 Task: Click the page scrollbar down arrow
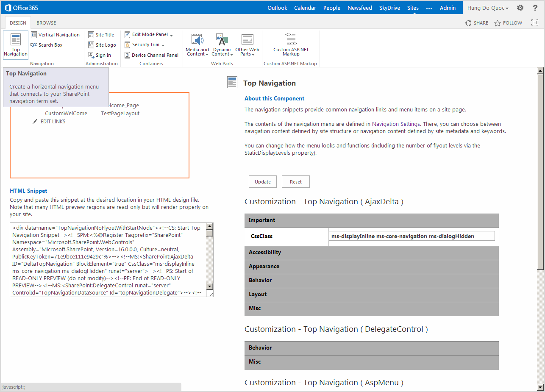(x=540, y=387)
